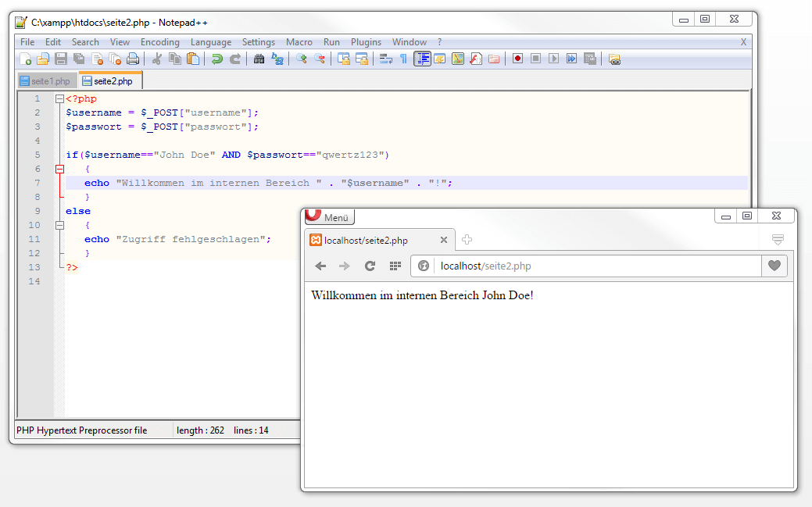
Task: Select the seite2.php editor tab
Action: (x=110, y=80)
